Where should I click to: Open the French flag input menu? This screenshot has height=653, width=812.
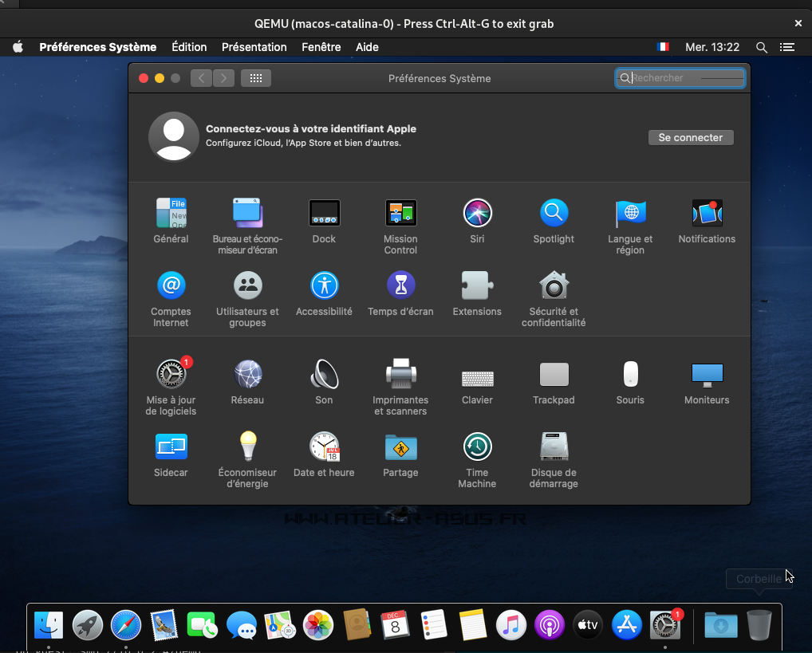click(x=663, y=47)
